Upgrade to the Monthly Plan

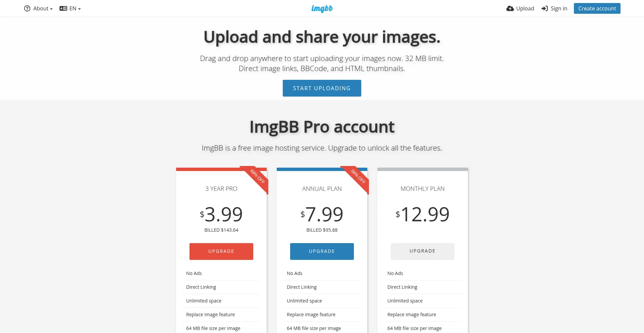click(423, 252)
